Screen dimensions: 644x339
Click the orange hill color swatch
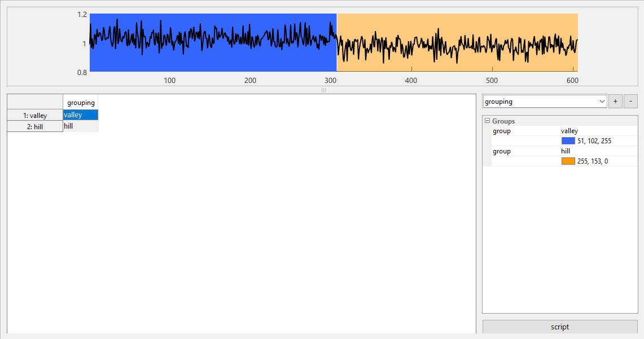tap(568, 161)
